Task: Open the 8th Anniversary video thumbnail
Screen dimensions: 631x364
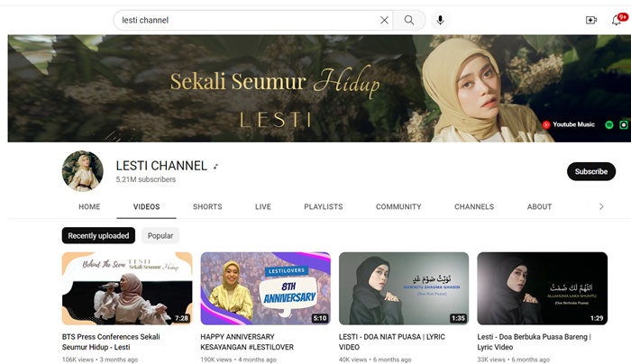Action: (266, 288)
